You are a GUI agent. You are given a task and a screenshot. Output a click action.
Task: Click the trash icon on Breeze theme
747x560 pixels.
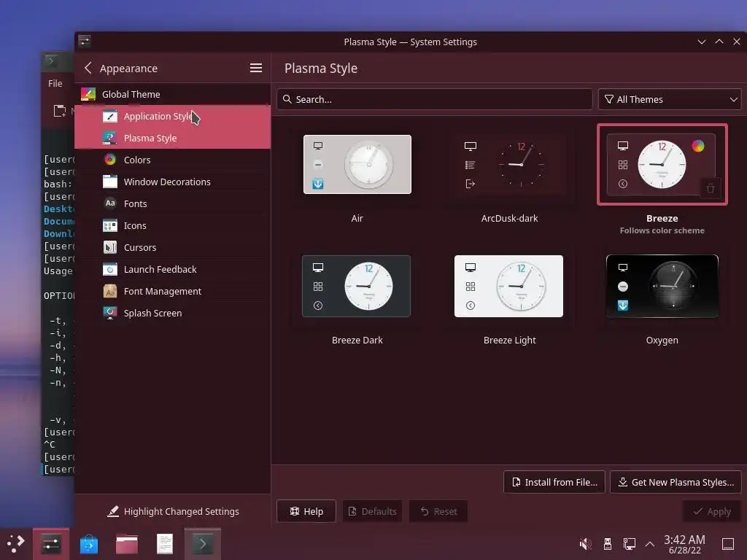[x=711, y=188]
